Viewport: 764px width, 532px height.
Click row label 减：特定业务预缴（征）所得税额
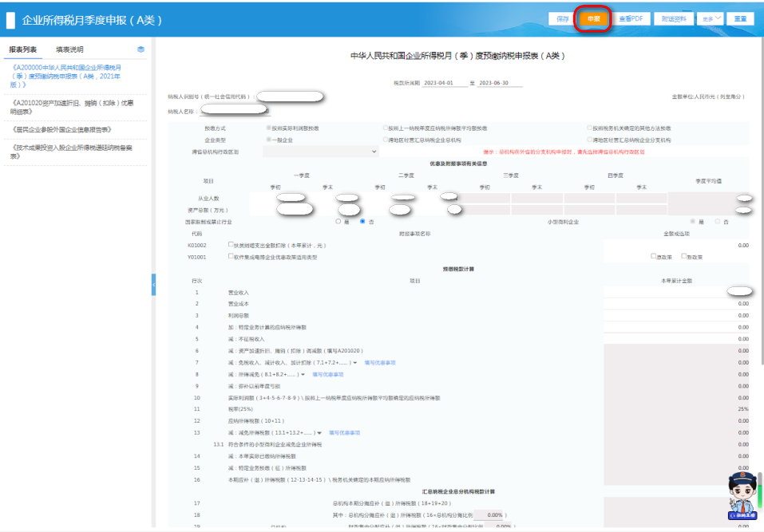click(267, 467)
